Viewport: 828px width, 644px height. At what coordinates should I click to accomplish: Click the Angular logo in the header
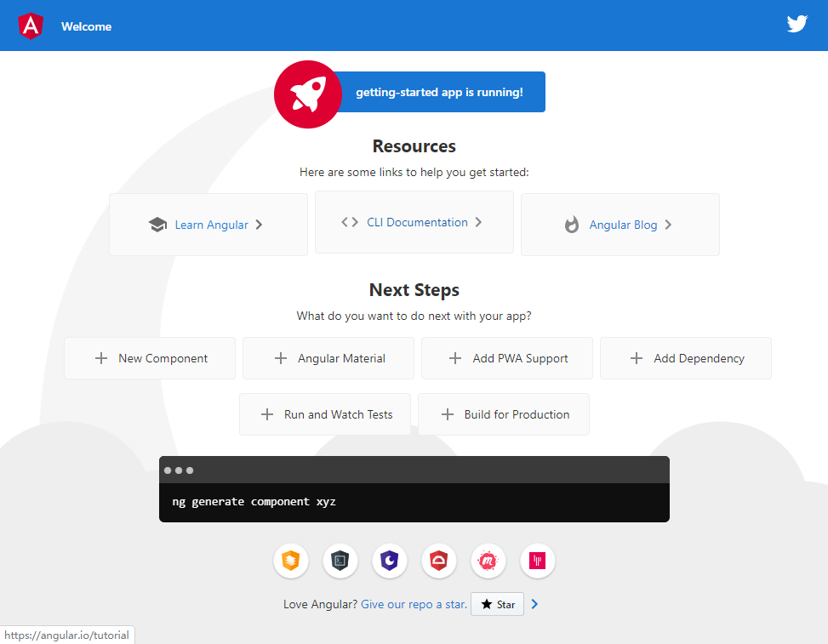click(x=31, y=26)
